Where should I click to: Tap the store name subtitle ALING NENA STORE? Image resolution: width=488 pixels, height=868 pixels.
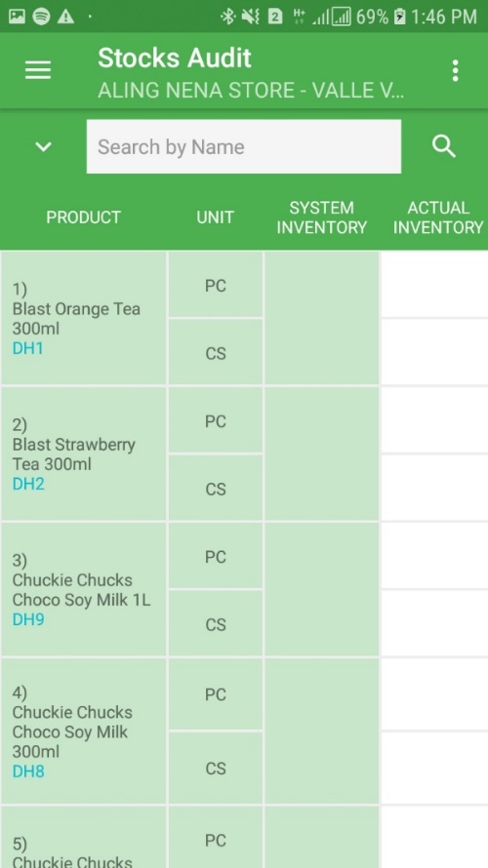(251, 91)
